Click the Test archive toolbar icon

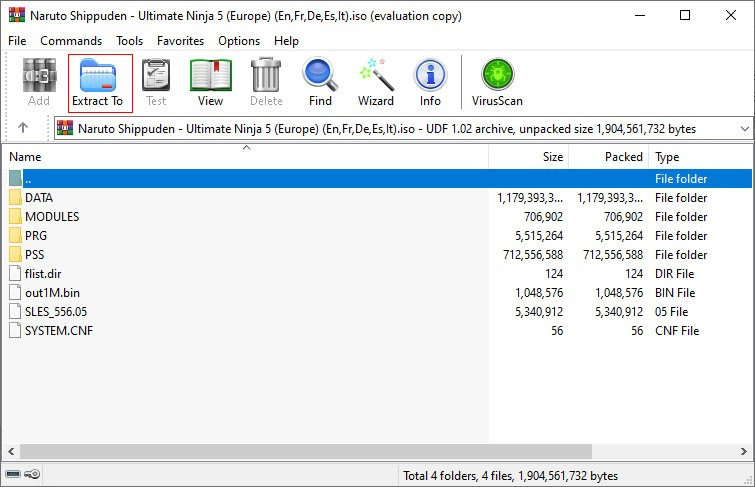pos(156,75)
